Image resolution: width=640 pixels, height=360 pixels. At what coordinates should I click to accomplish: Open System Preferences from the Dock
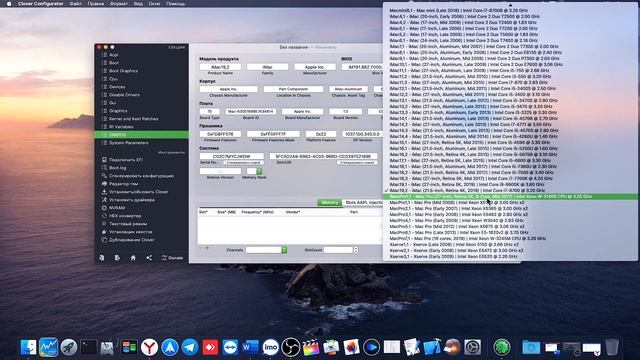point(472,347)
